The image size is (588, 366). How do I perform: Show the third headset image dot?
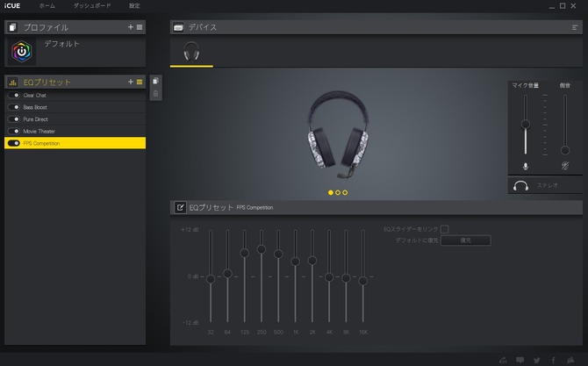[345, 192]
